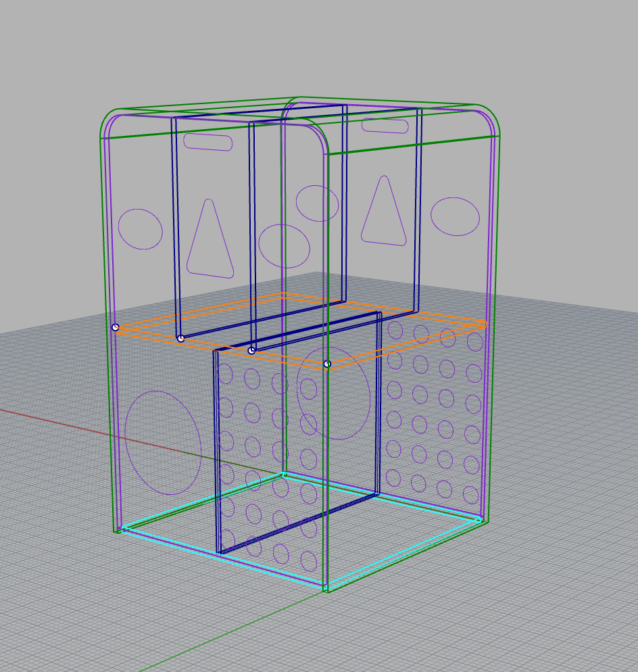Select the green Y-axis line on the ground grid
638x672 pixels.
coord(231,631)
